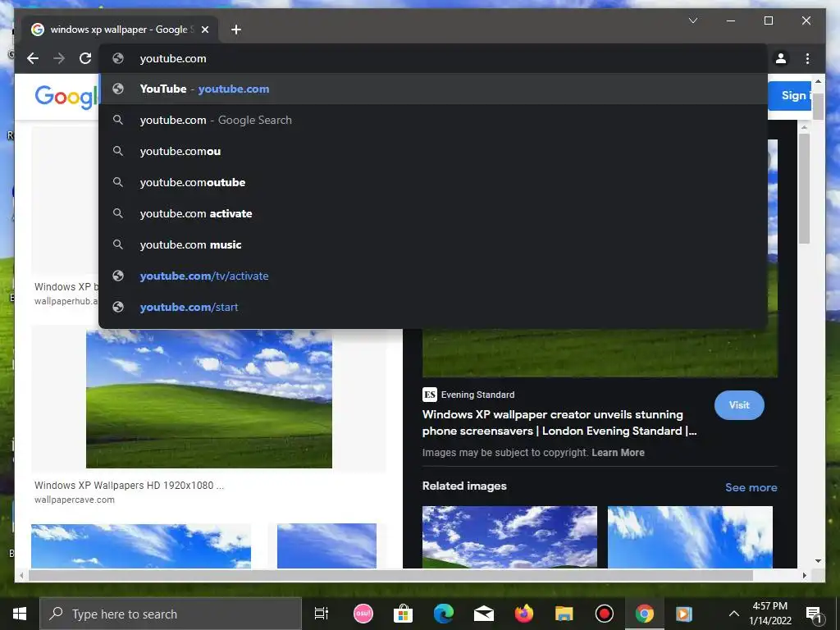Click the large preview image in side panel
The height and width of the screenshot is (630, 840).
[x=600, y=353]
